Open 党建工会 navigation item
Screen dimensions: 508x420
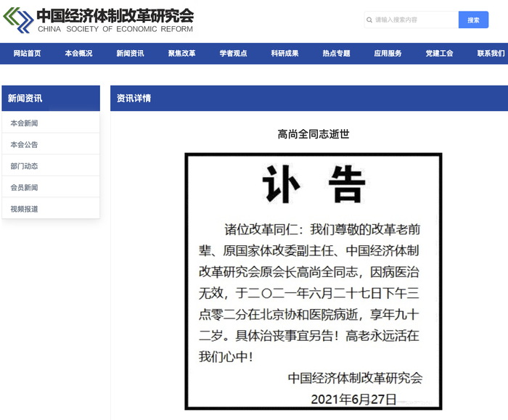coord(439,54)
